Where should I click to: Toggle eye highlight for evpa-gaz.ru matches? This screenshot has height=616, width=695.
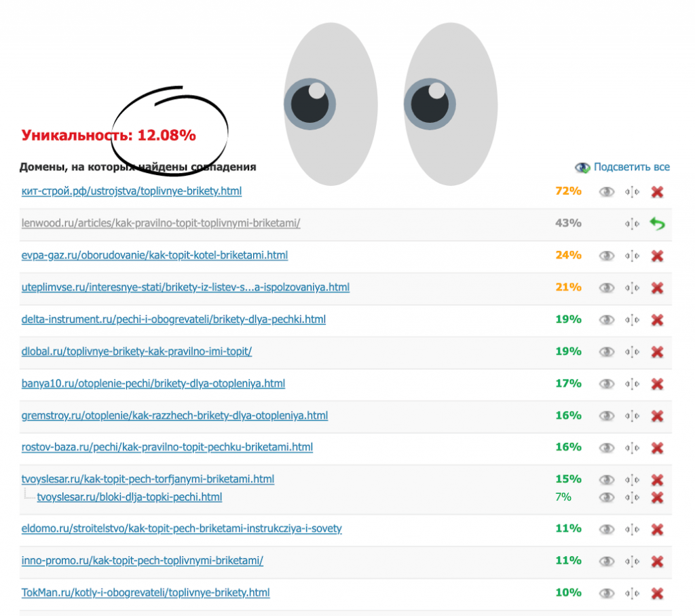click(607, 256)
